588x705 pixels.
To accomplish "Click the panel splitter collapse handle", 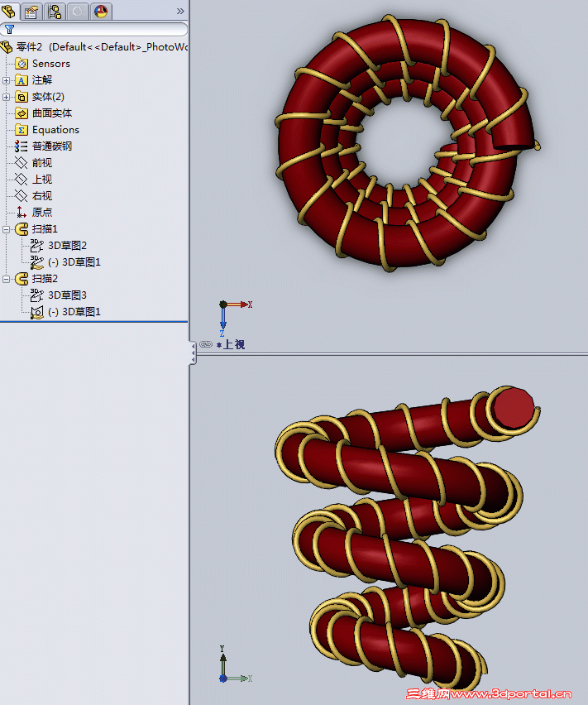I will point(194,353).
